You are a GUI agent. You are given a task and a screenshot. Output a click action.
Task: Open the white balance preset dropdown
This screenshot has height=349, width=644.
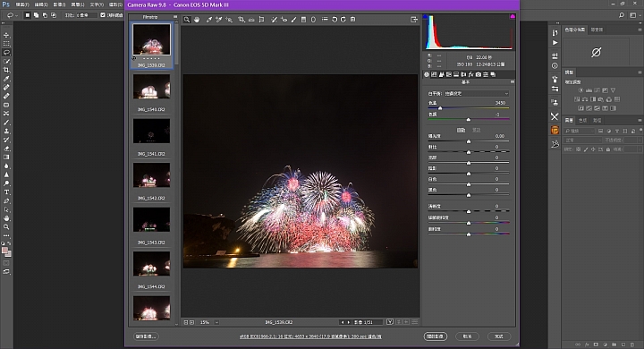click(x=477, y=93)
